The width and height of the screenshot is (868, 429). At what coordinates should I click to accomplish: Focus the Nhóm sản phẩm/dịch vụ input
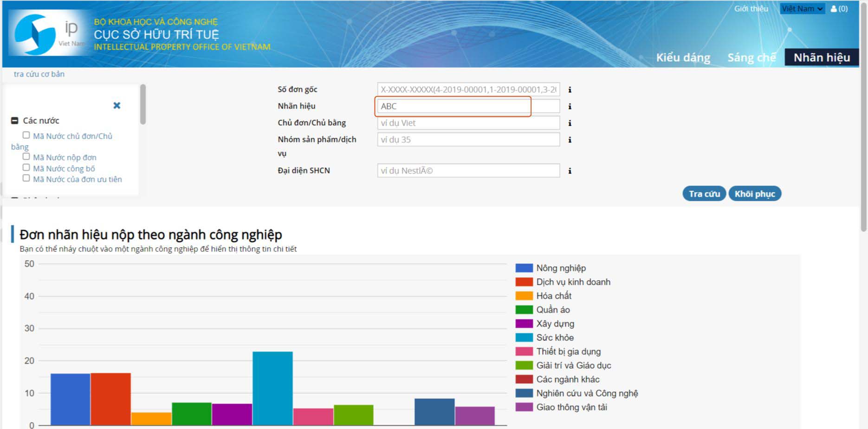coord(468,140)
